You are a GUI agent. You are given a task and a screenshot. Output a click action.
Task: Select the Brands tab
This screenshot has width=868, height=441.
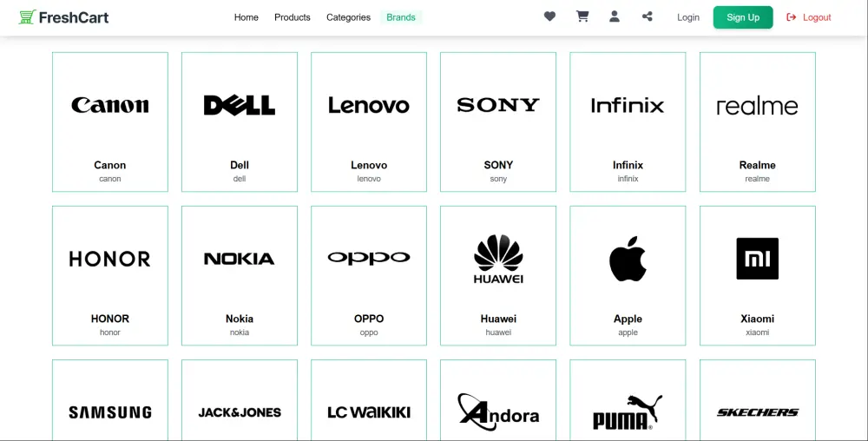click(x=401, y=17)
